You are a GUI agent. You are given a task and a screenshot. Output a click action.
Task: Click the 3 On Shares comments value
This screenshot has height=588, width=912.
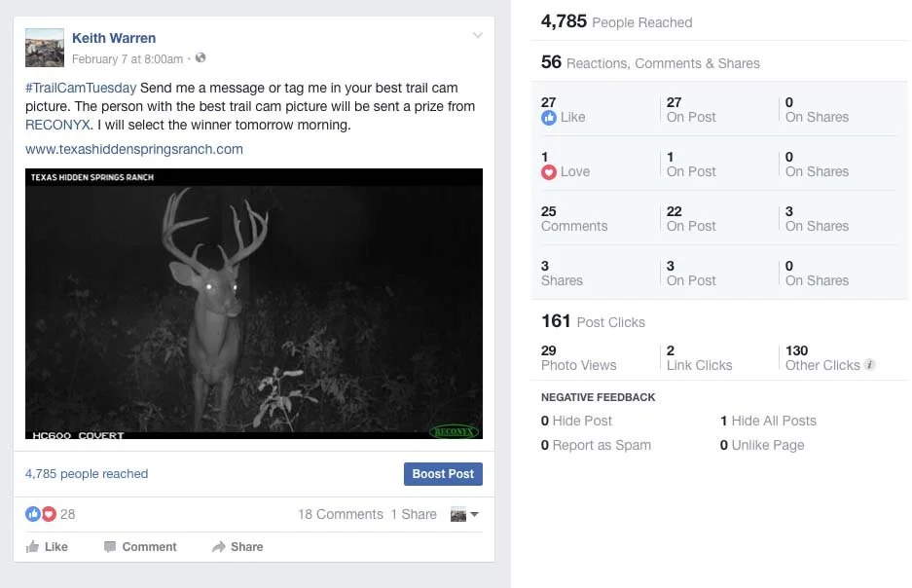click(x=817, y=219)
